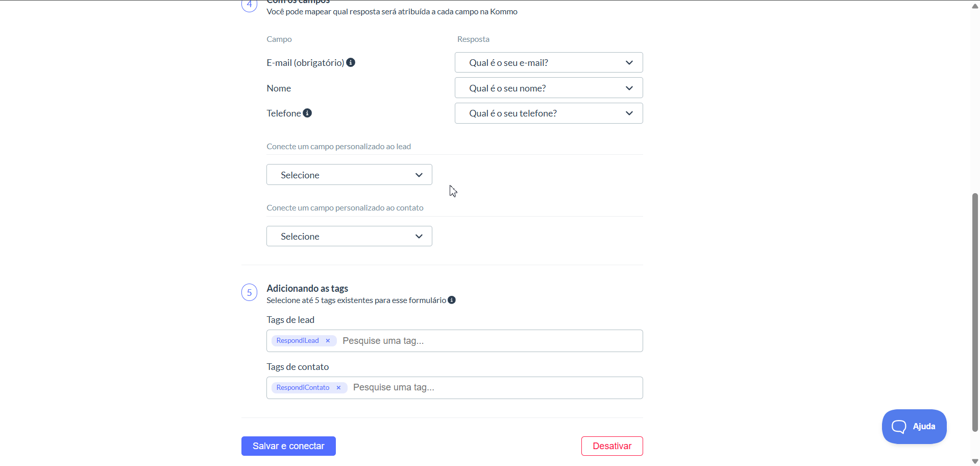Click the Salvar e conectar button
The width and height of the screenshot is (980, 466).
click(288, 446)
